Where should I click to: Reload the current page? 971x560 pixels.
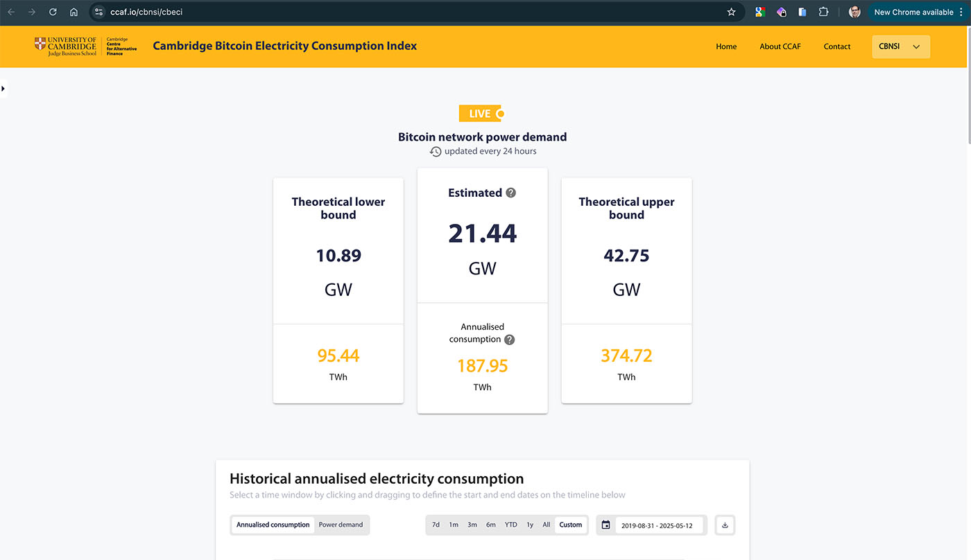click(x=53, y=12)
